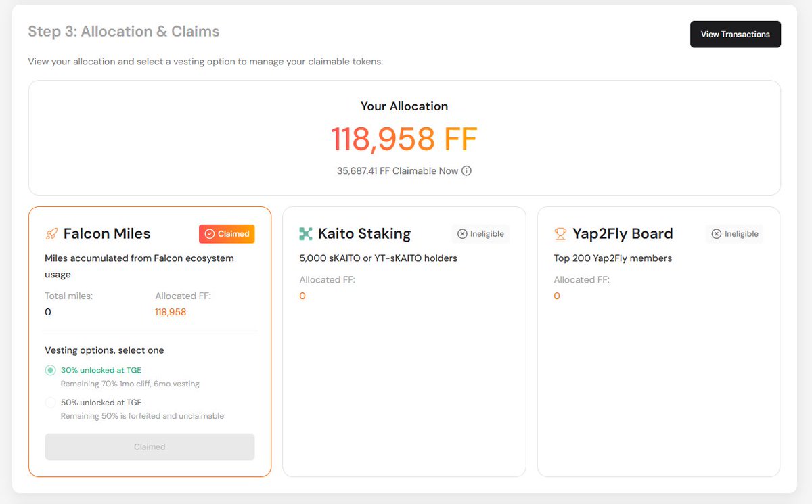Open the View Transactions button
Image resolution: width=812 pixels, height=504 pixels.
pyautogui.click(x=735, y=35)
